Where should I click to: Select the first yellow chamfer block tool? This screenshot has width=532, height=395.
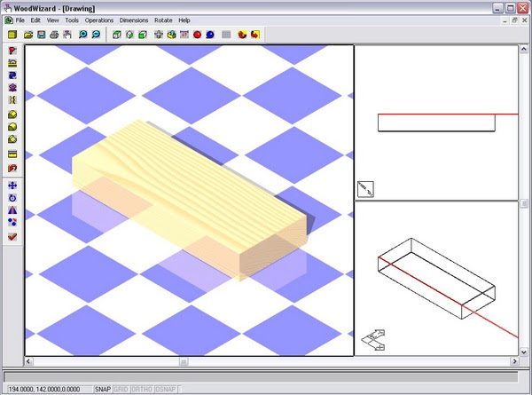tap(12, 115)
